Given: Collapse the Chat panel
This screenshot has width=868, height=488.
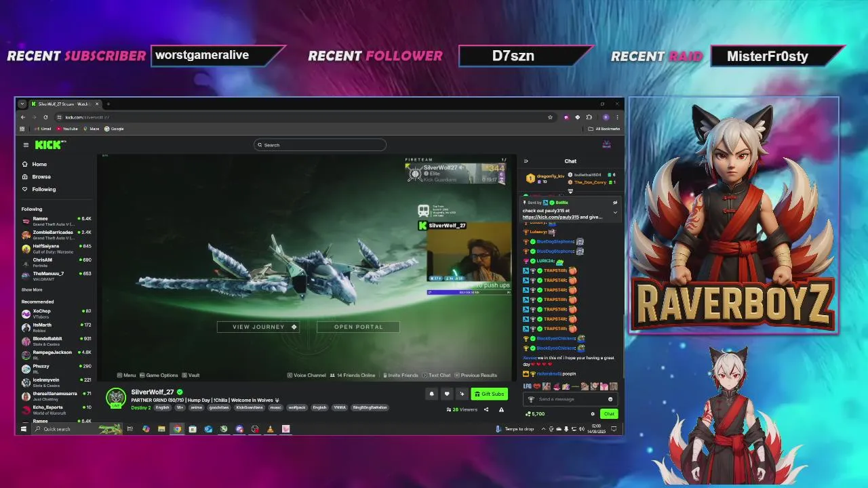Looking at the screenshot, I should pyautogui.click(x=526, y=161).
